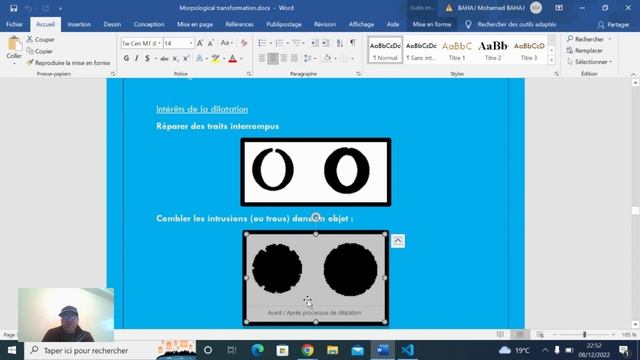This screenshot has height=360, width=640.
Task: Open font size 14 dropdown
Action: click(x=191, y=43)
